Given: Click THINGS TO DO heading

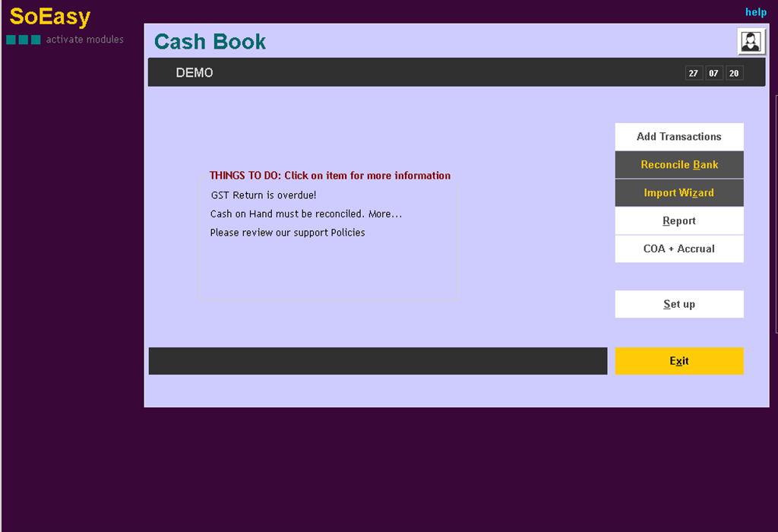Looking at the screenshot, I should pos(330,176).
